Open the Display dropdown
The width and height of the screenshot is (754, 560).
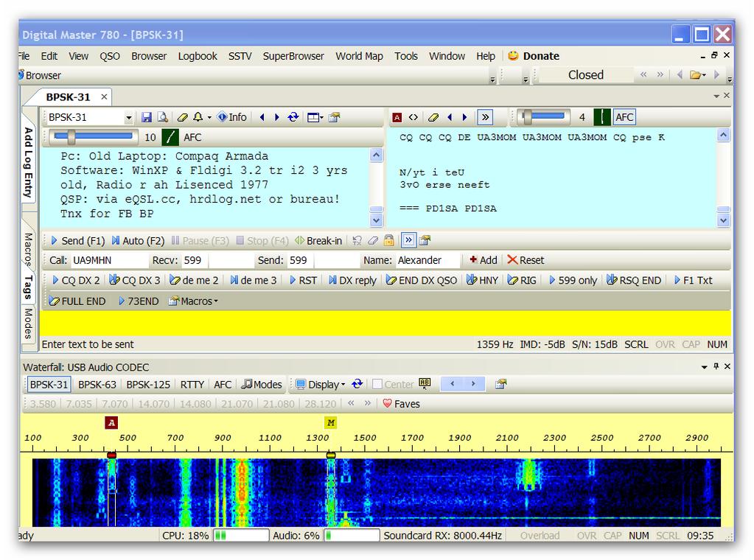tap(321, 385)
